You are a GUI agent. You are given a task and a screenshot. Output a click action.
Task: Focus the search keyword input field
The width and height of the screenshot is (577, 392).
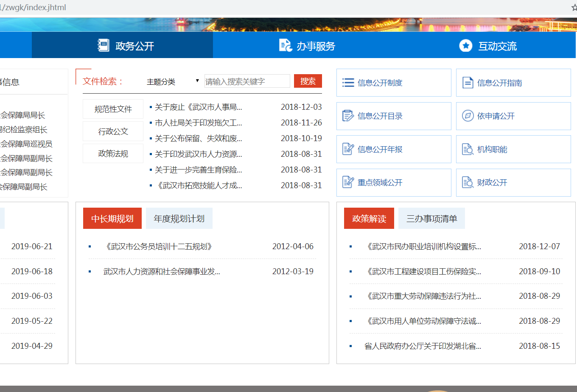247,81
